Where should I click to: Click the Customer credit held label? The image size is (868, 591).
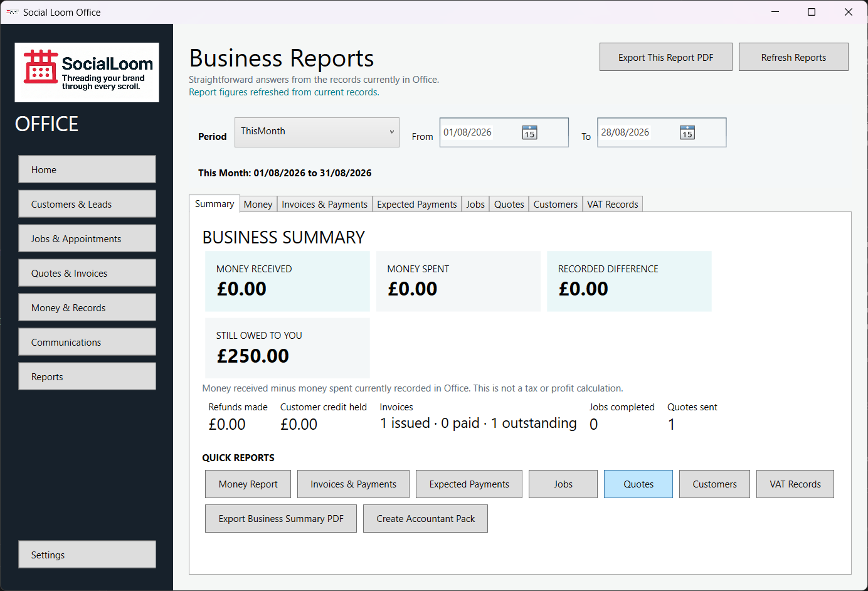[x=323, y=407]
